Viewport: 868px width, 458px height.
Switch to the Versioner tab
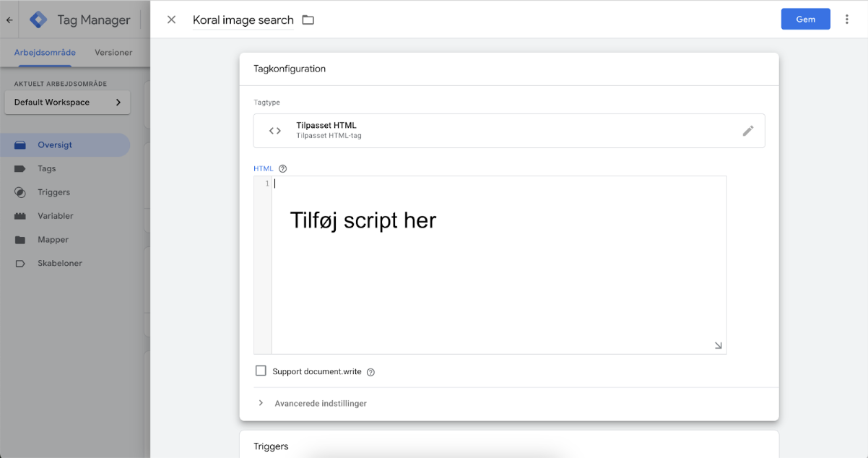click(x=113, y=52)
